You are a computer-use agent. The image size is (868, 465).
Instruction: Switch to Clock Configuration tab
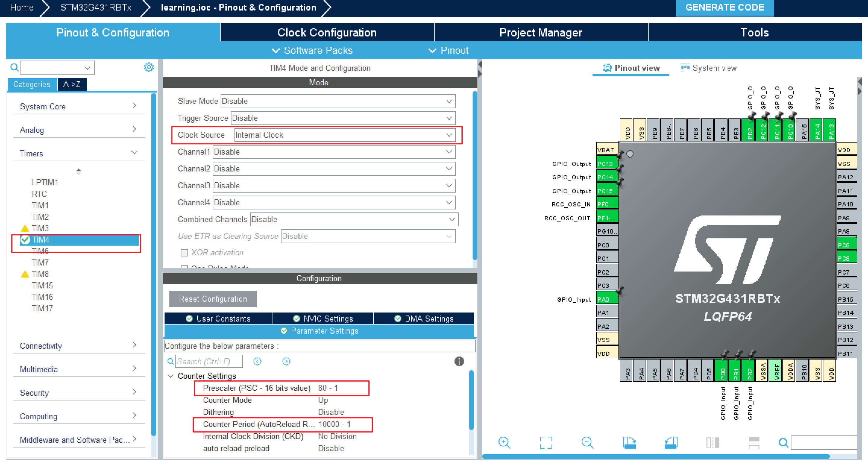pyautogui.click(x=326, y=32)
